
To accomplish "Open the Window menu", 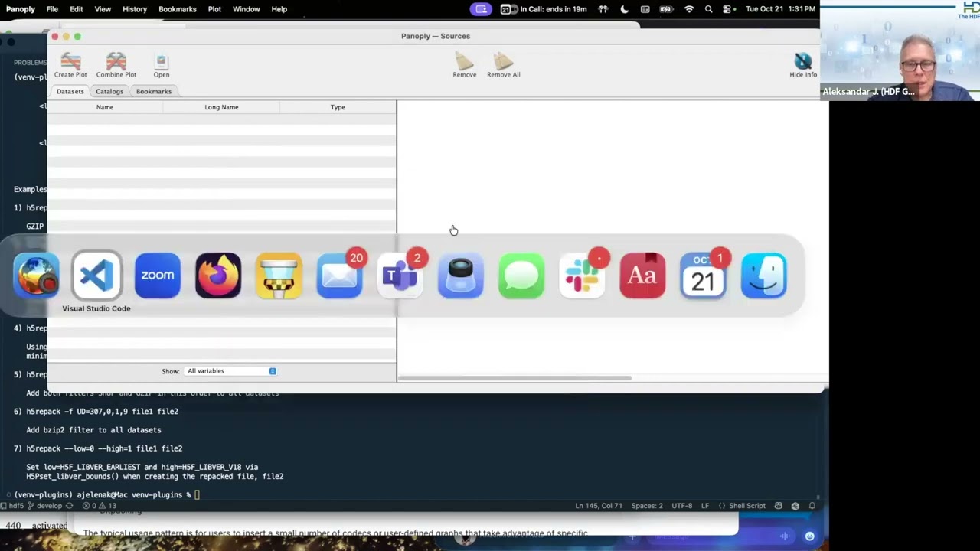I will click(x=247, y=9).
